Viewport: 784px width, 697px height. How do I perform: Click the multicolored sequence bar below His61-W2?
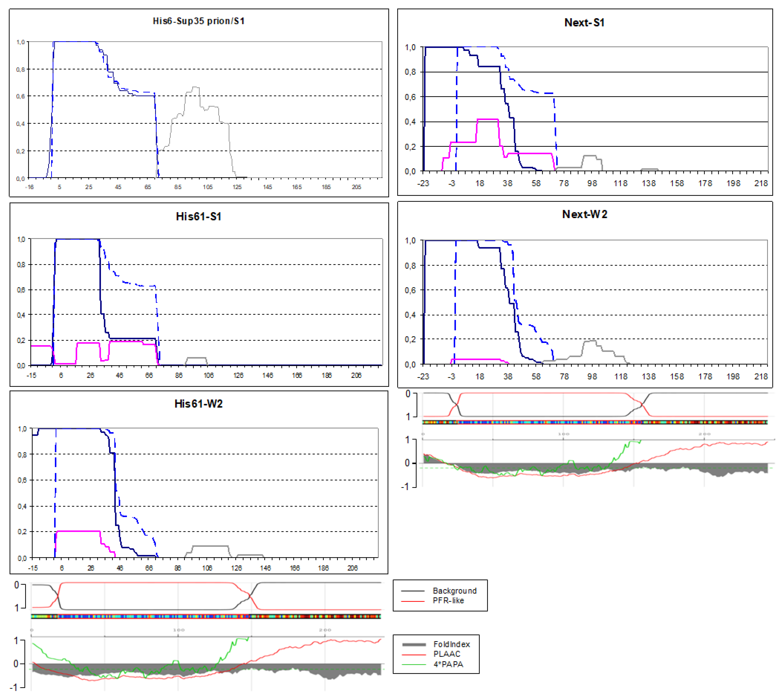pyautogui.click(x=206, y=616)
